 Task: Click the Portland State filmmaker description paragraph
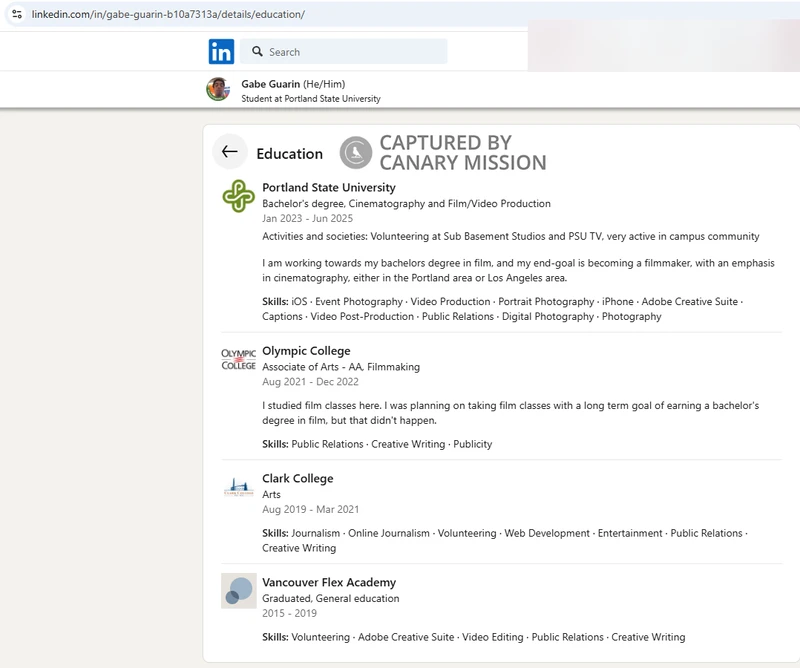click(x=518, y=270)
